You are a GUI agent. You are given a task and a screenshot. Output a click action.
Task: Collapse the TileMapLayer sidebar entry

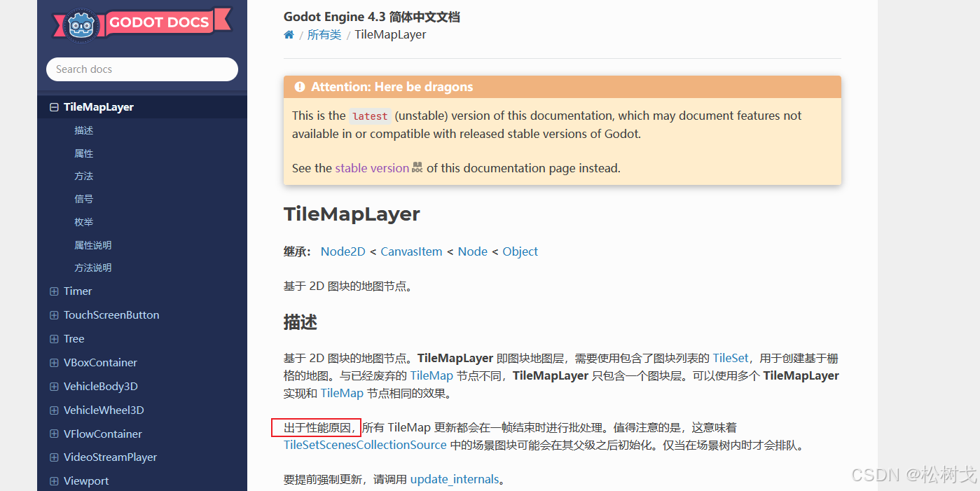(x=54, y=107)
